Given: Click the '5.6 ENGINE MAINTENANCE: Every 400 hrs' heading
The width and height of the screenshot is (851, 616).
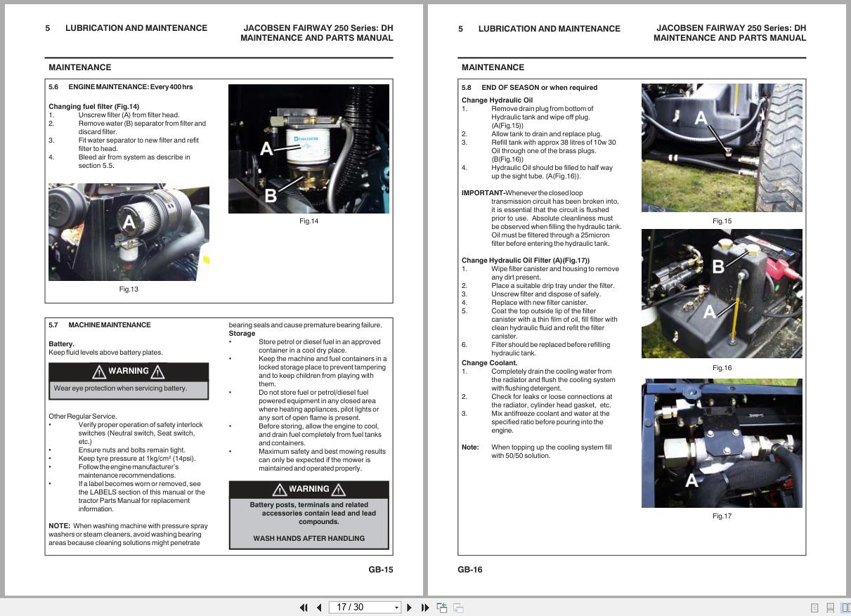Looking at the screenshot, I should pos(120,87).
